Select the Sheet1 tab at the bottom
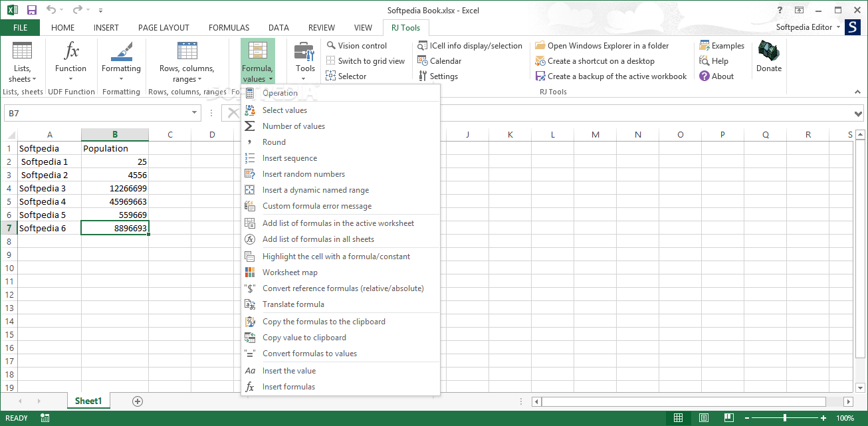This screenshot has height=426, width=868. pyautogui.click(x=88, y=401)
